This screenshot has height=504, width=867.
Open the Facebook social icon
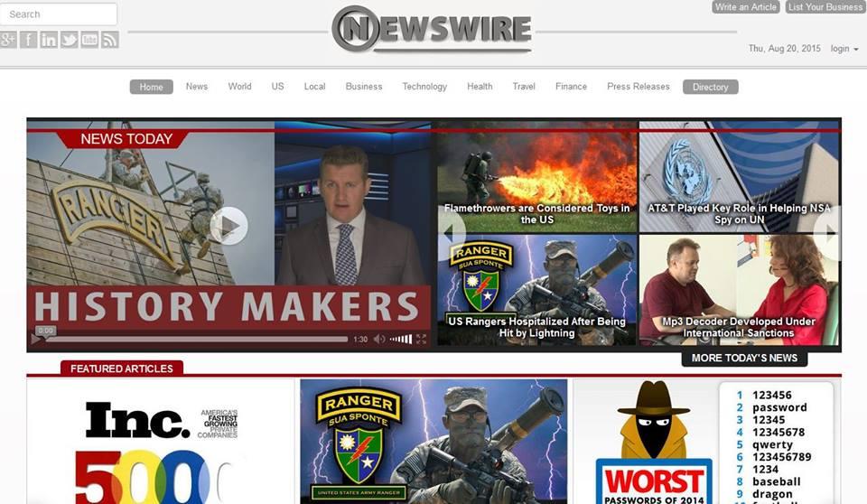pos(29,39)
